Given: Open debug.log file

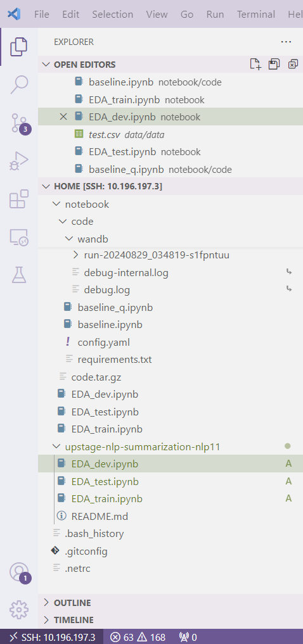Looking at the screenshot, I should (171, 290).
